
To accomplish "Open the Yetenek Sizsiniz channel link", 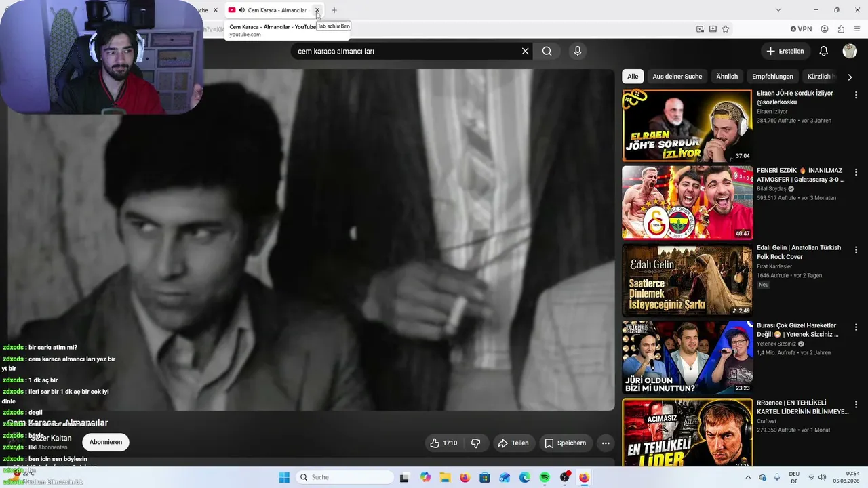I will pyautogui.click(x=777, y=344).
